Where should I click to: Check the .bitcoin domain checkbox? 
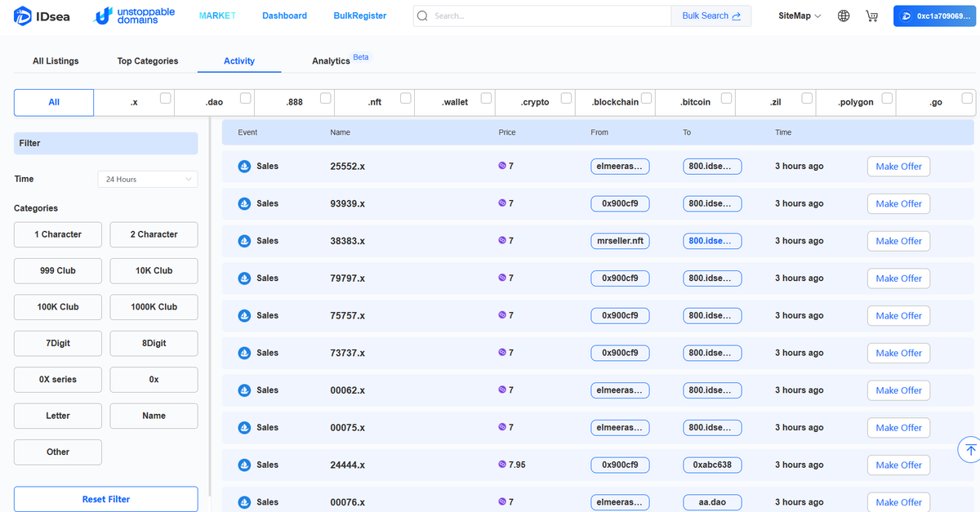(727, 98)
